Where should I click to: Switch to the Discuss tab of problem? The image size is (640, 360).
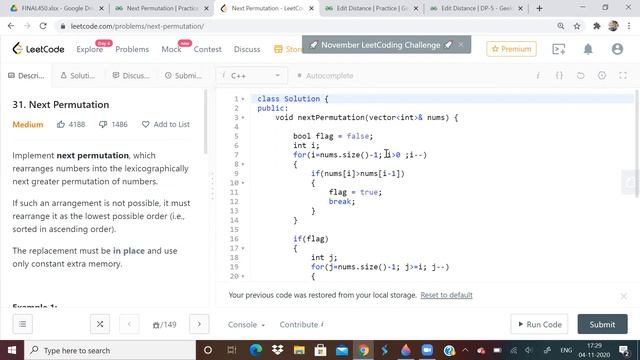coord(131,76)
